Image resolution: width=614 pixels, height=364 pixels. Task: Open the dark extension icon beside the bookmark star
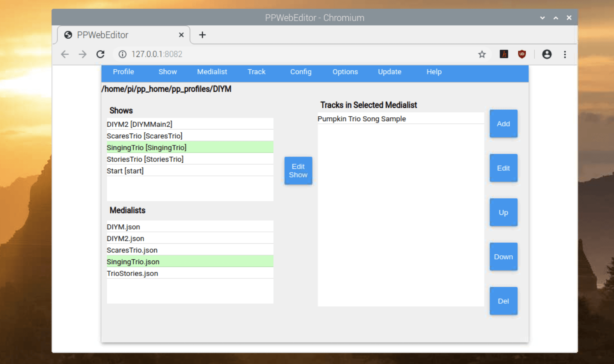pos(504,54)
